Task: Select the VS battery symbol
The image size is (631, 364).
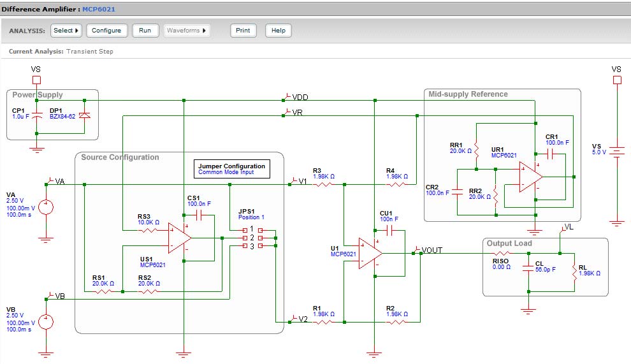Action: tap(616, 152)
